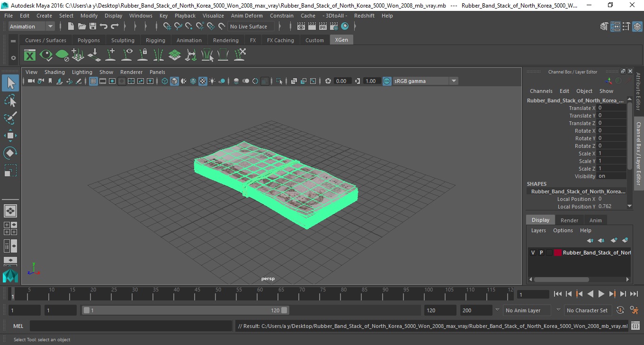This screenshot has width=644, height=345.
Task: Open the sRGB gamma color space dropdown
Action: click(425, 81)
